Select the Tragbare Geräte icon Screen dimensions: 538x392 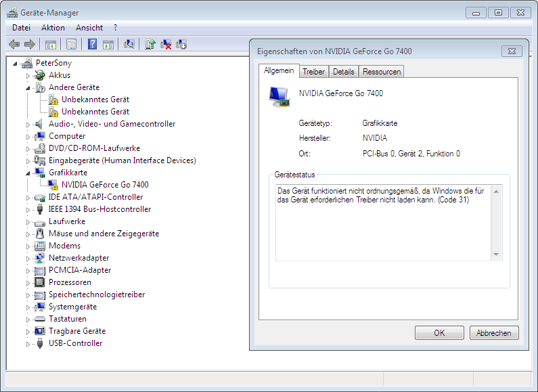click(40, 331)
